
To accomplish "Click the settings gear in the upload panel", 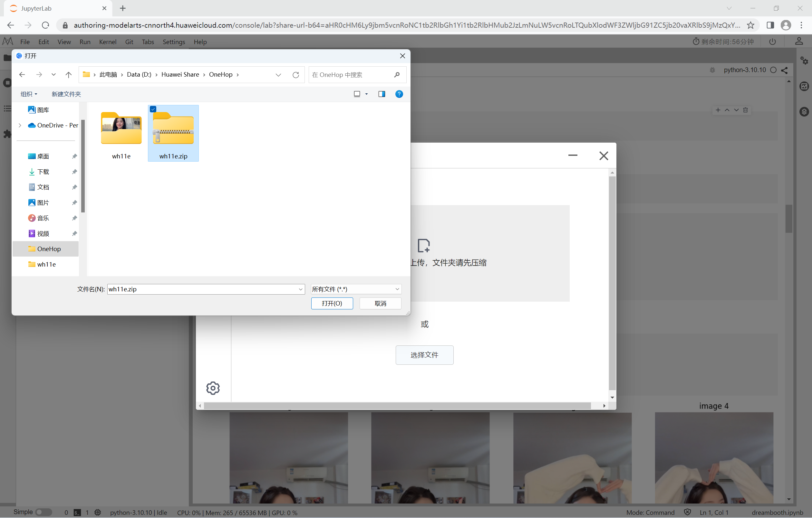I will [213, 388].
